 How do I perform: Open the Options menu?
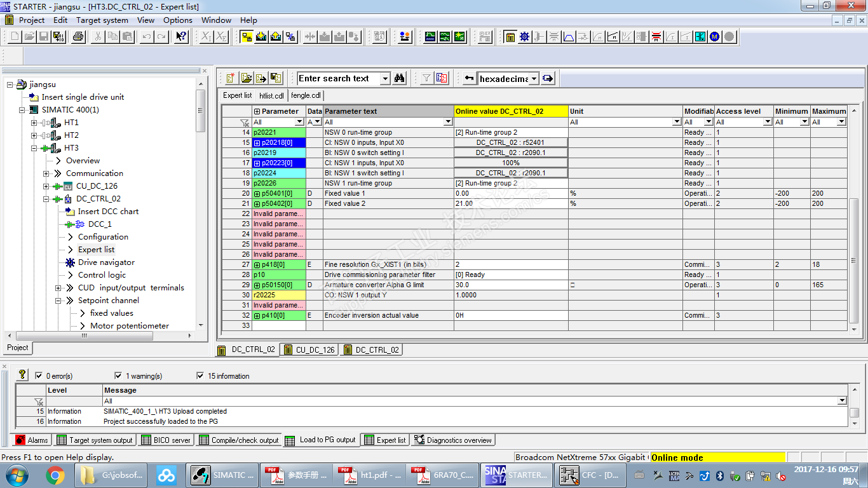178,20
